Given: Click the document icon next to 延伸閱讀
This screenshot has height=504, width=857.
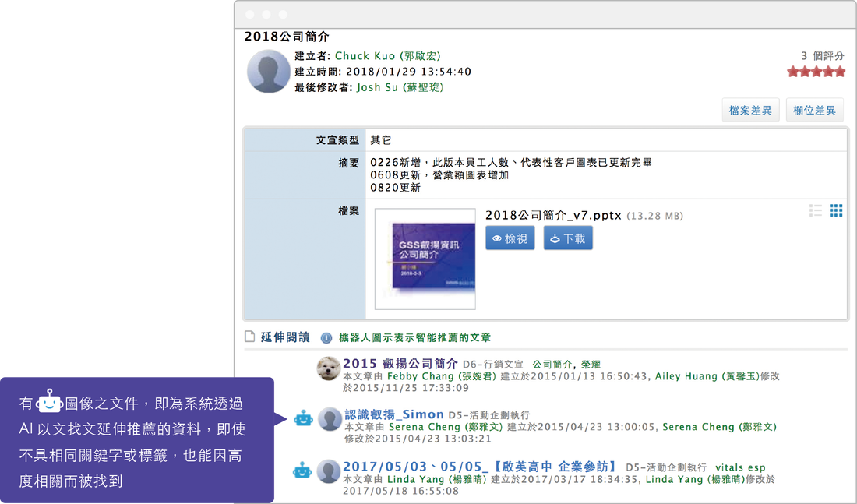Looking at the screenshot, I should tap(250, 337).
